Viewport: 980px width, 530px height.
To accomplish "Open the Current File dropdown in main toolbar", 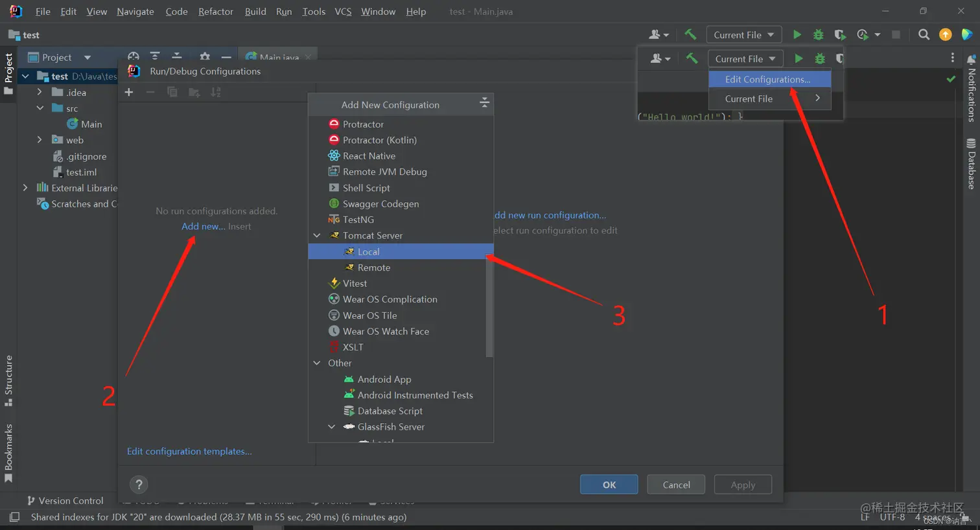I will 743,35.
